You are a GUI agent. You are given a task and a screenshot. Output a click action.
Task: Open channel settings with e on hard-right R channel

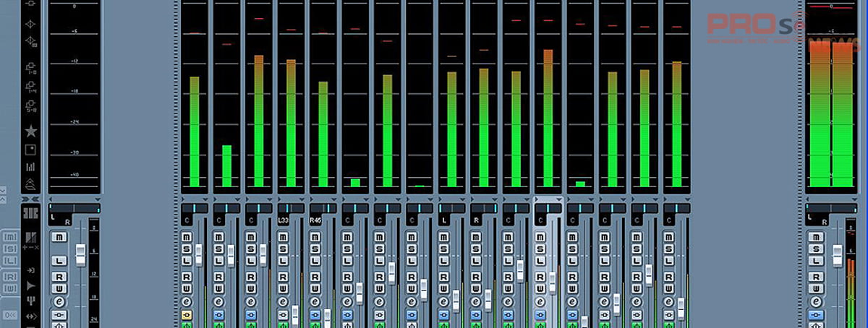click(476, 301)
